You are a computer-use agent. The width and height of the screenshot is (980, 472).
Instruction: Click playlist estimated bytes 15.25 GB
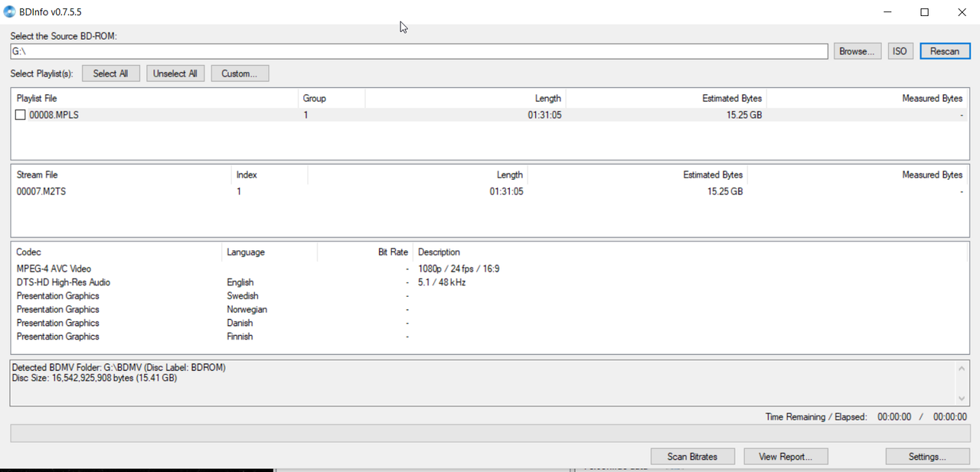744,116
